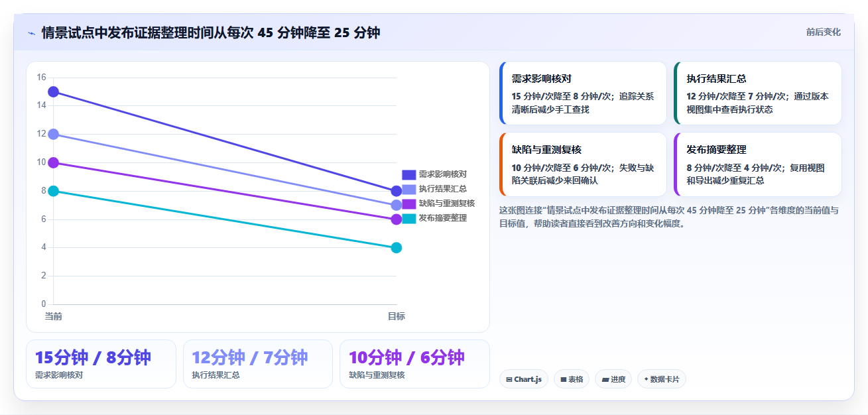Open the 需求影响核对 detail card
868x415 pixels.
click(x=583, y=93)
